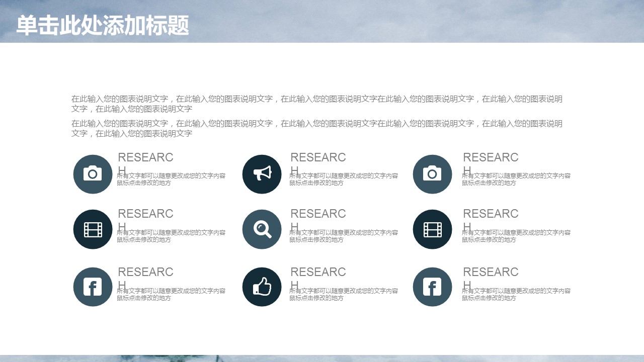Select the thumbs-up like icon

[x=262, y=287]
